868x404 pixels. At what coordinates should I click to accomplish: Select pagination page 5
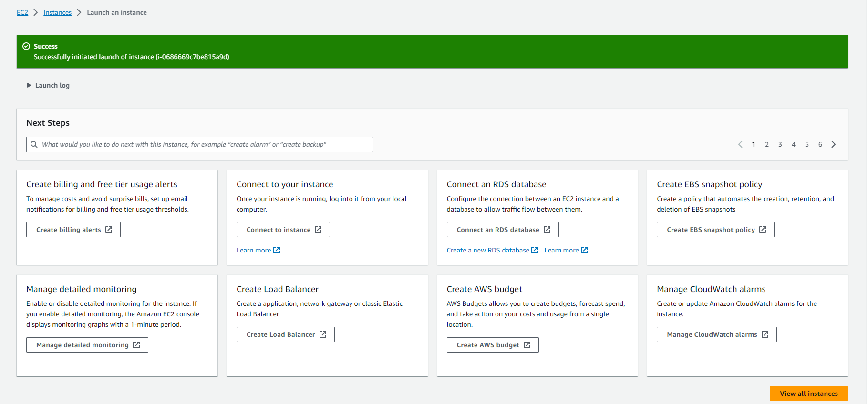pyautogui.click(x=807, y=144)
